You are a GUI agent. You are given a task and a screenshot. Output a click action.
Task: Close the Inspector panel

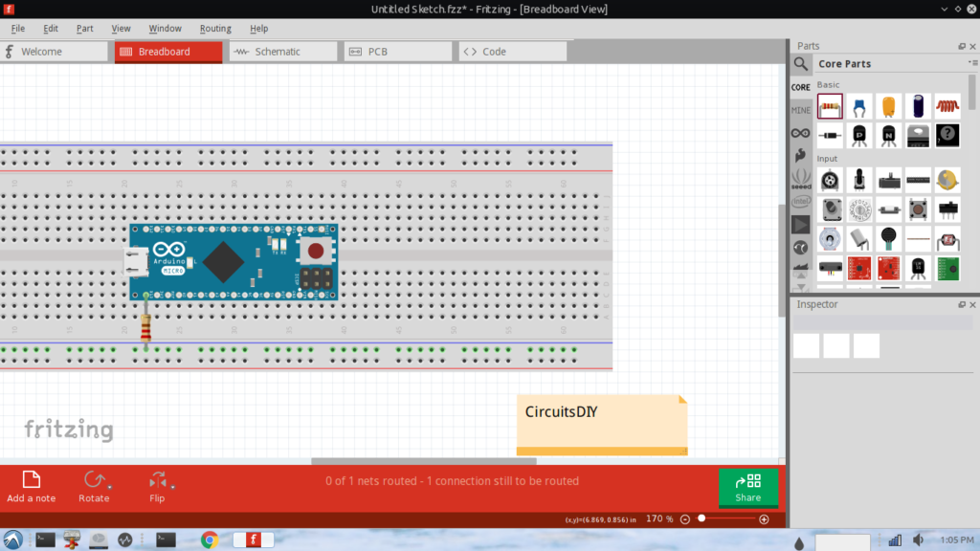pos(972,305)
